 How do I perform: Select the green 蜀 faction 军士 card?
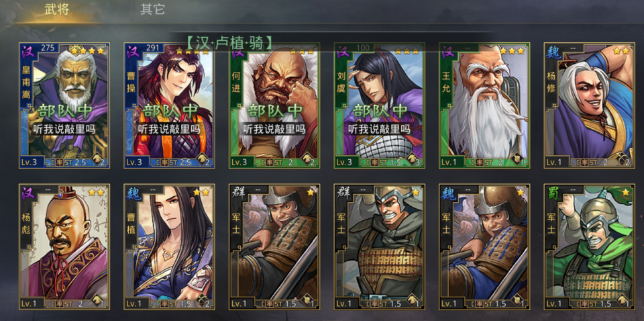(590, 247)
